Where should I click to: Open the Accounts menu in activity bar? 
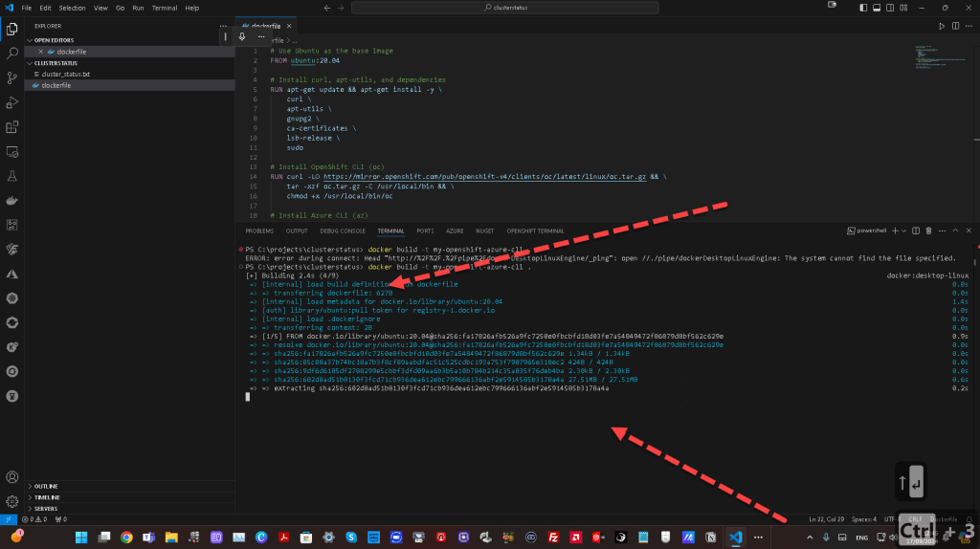[x=11, y=477]
